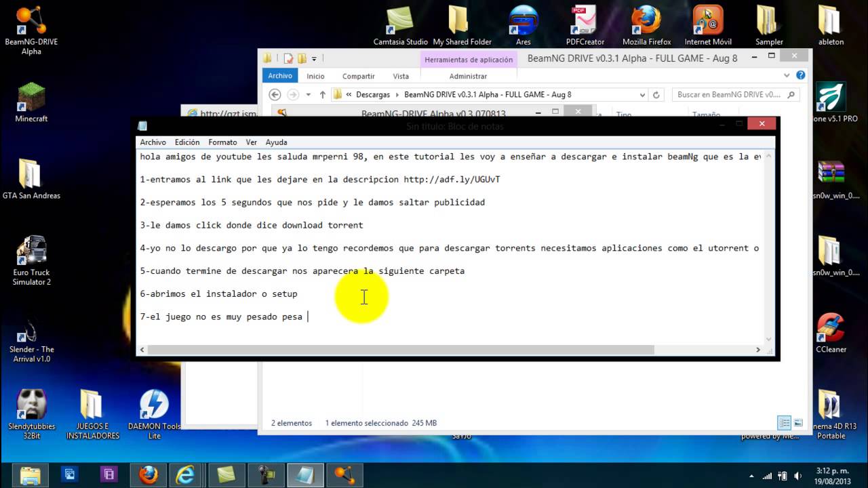Open the Sampler folder on desktop
This screenshot has height=488, width=868.
769,26
